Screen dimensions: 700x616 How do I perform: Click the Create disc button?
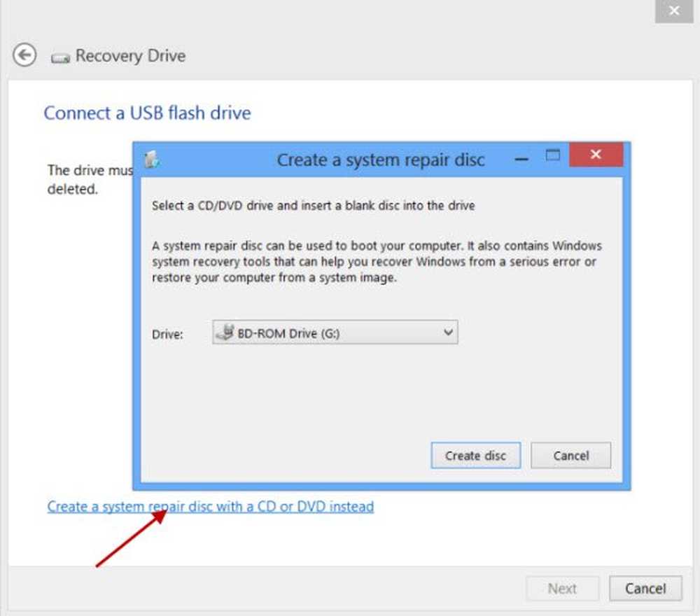(x=476, y=455)
